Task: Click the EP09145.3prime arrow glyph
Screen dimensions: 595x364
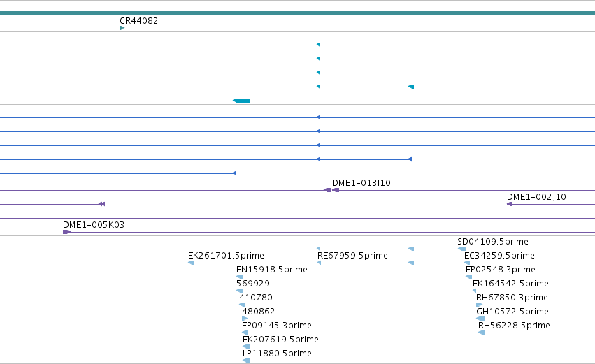Action: (x=245, y=333)
